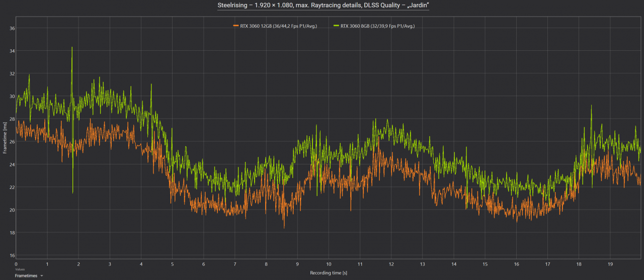Click the 30 tick on the frametime axis
Viewport: 644px width, 280px height.
point(12,96)
